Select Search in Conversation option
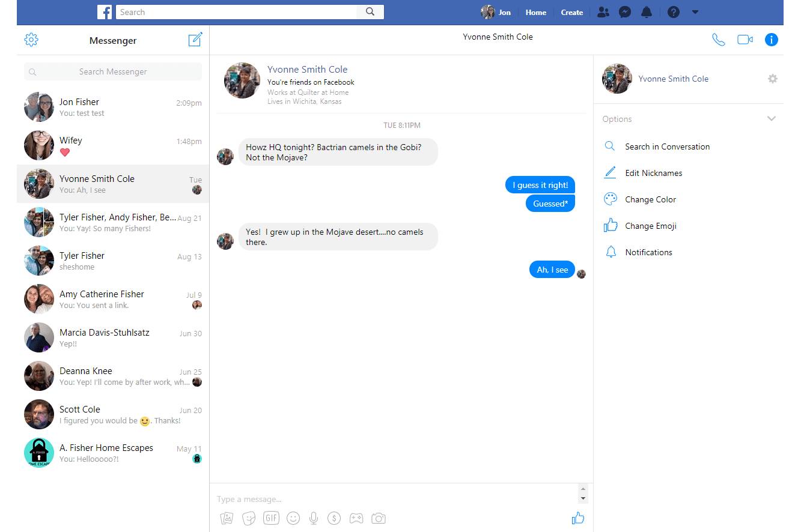Screen dimensions: 798x532 point(667,147)
